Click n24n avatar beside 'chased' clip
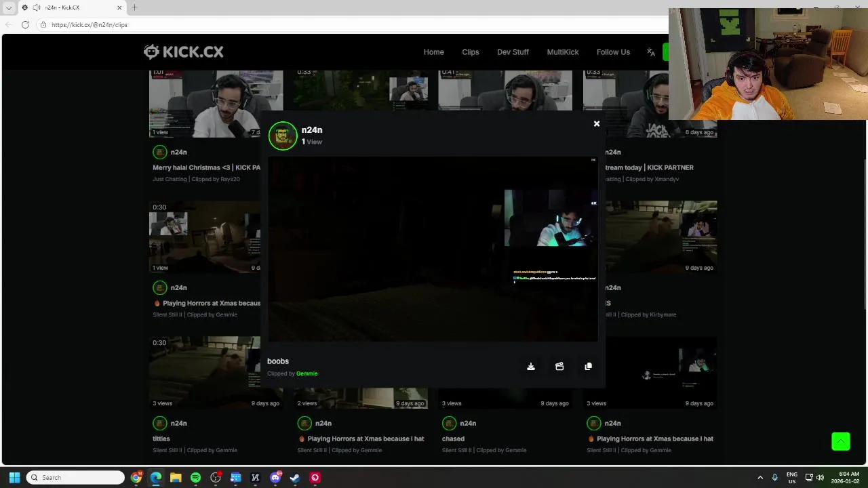Screen dimensions: 868x488 coord(449,424)
